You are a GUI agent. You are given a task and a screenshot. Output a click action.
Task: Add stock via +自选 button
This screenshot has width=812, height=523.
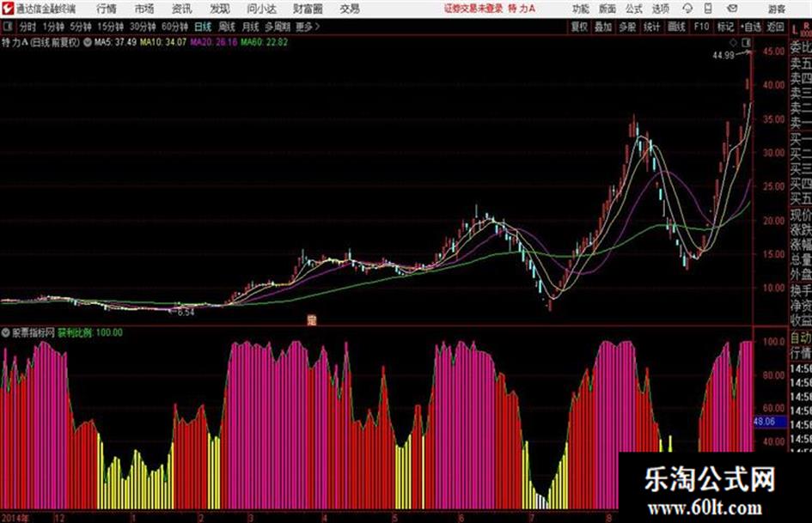pos(750,27)
